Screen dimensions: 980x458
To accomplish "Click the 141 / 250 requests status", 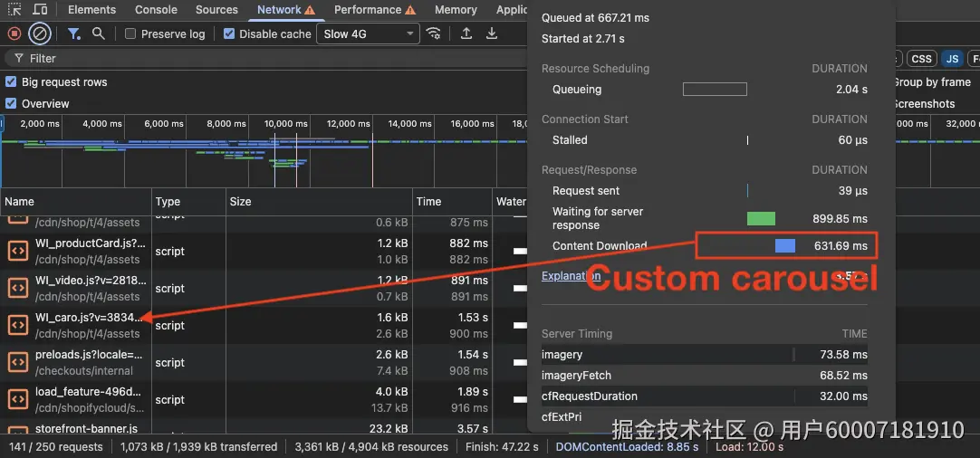I will (x=55, y=447).
